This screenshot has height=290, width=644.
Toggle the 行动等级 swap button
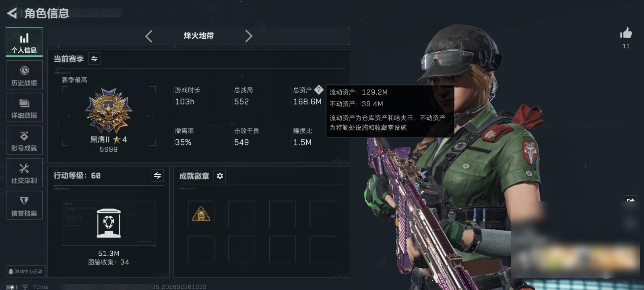pos(157,176)
